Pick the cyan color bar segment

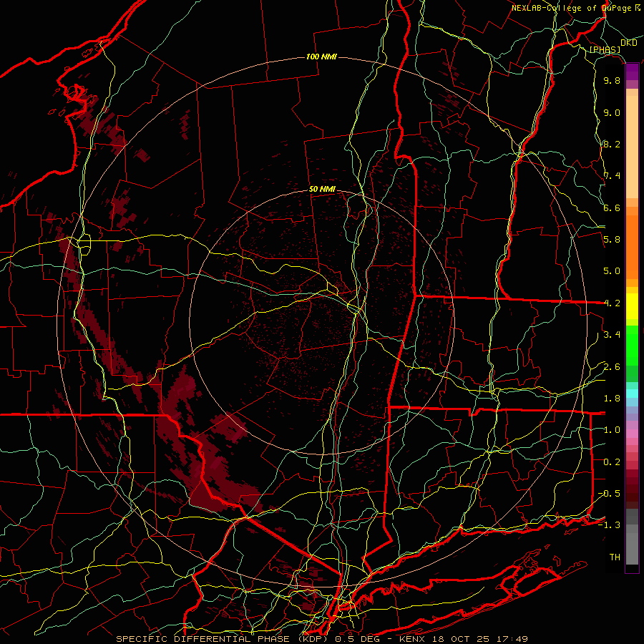[632, 394]
